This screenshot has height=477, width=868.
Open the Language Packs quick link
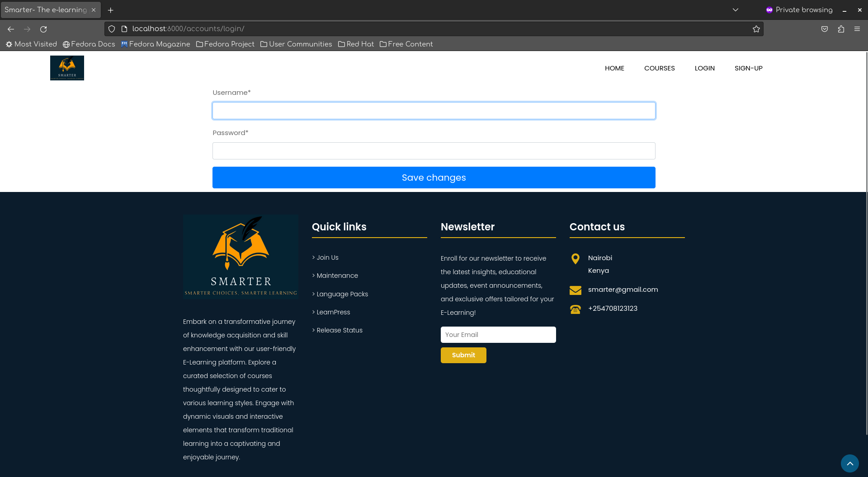click(342, 294)
